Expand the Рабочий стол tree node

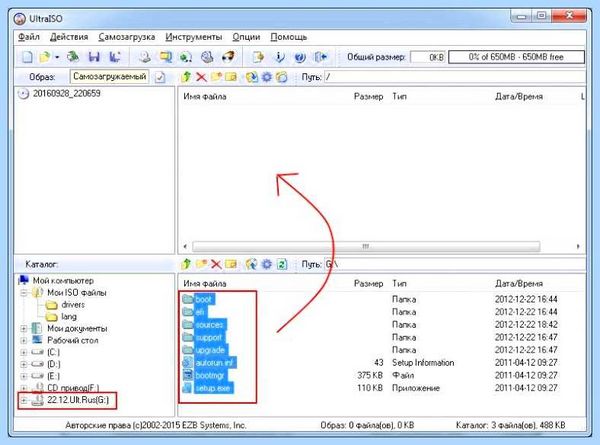[x=24, y=341]
